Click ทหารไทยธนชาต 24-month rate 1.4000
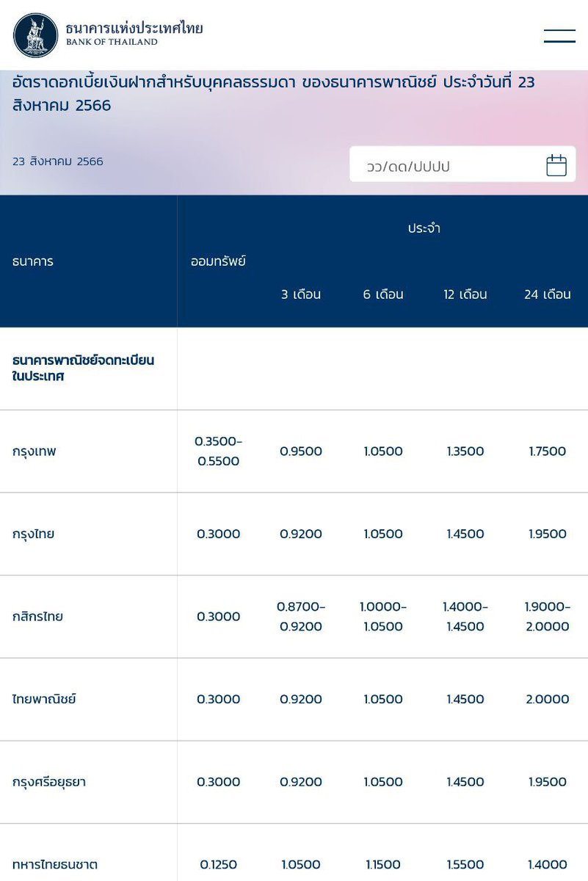The height and width of the screenshot is (881, 588). tap(548, 865)
